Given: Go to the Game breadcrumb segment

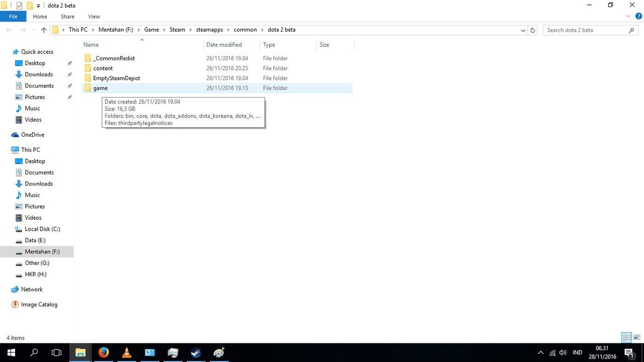Looking at the screenshot, I should (151, 30).
